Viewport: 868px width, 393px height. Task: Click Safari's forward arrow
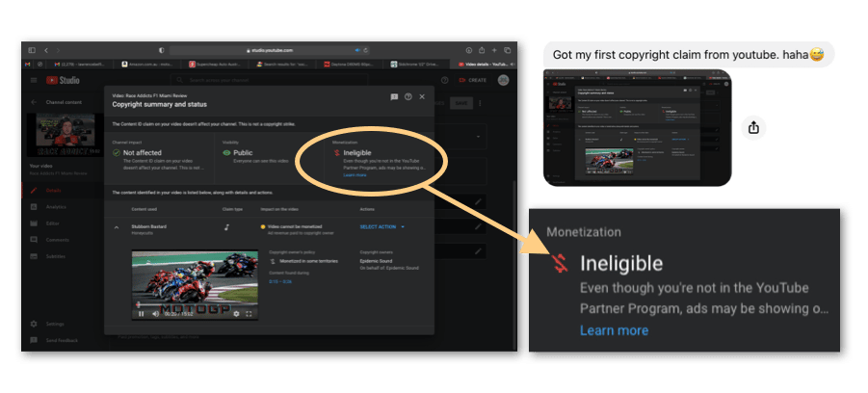(58, 50)
